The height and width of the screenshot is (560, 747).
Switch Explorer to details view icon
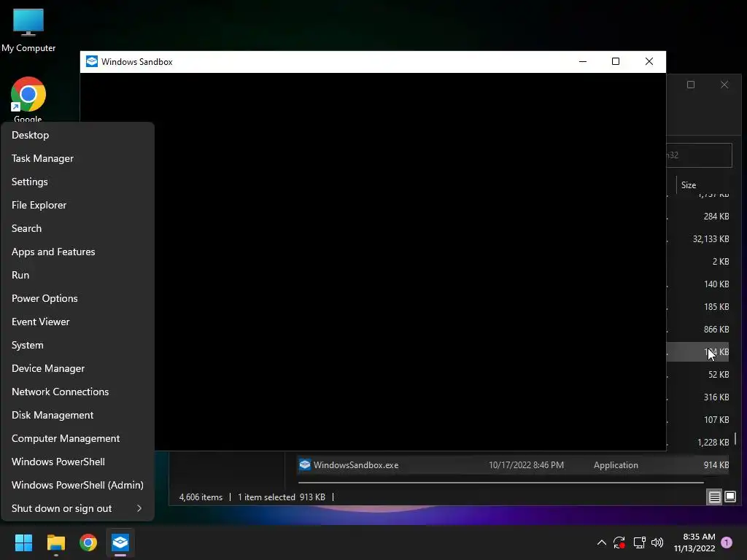point(714,497)
